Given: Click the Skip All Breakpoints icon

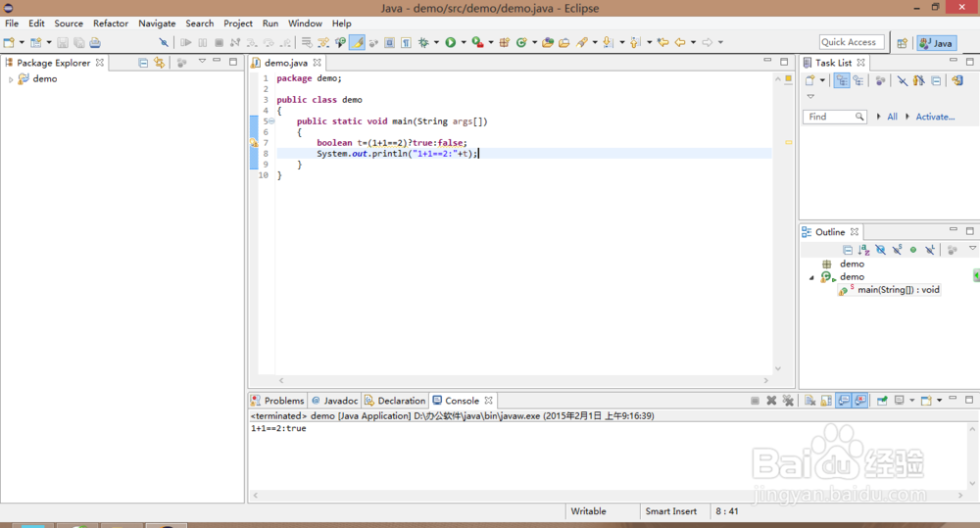Looking at the screenshot, I should click(163, 42).
